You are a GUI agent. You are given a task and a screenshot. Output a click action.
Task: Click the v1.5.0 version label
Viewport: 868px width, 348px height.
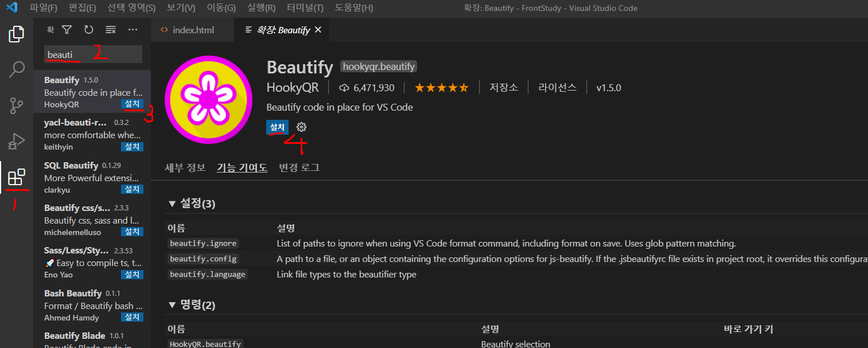pyautogui.click(x=609, y=88)
